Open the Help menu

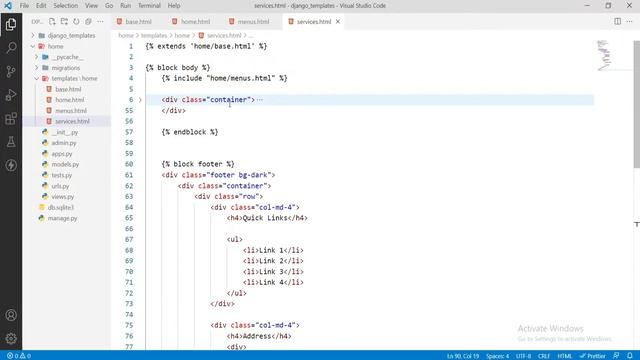pyautogui.click(x=174, y=6)
